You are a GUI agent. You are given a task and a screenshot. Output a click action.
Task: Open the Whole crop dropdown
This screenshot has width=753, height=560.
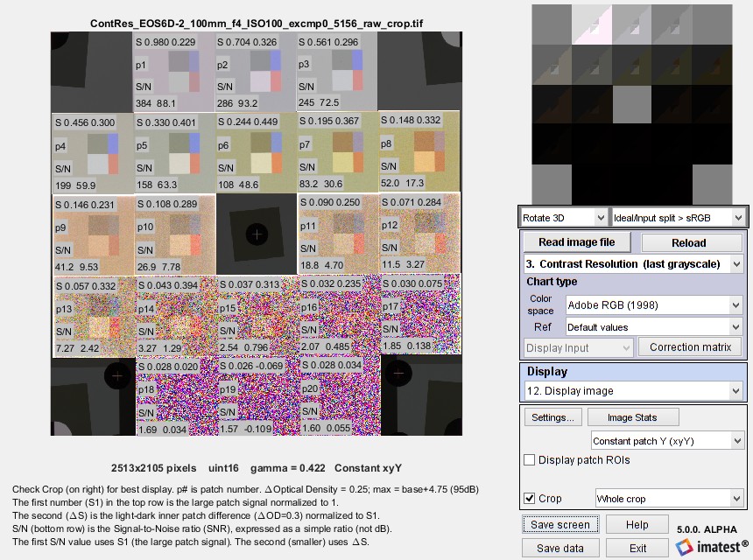tap(669, 498)
